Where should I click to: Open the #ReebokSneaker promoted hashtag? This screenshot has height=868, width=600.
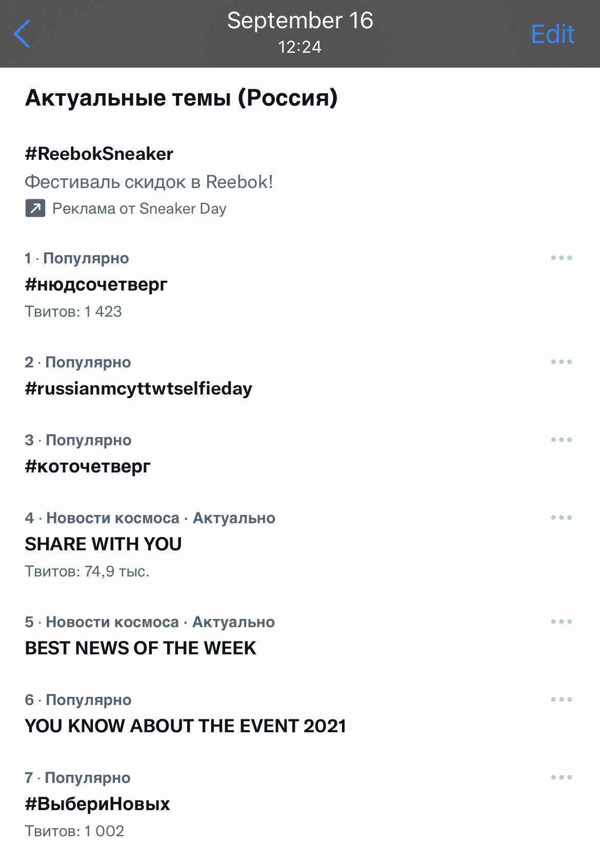[x=99, y=154]
